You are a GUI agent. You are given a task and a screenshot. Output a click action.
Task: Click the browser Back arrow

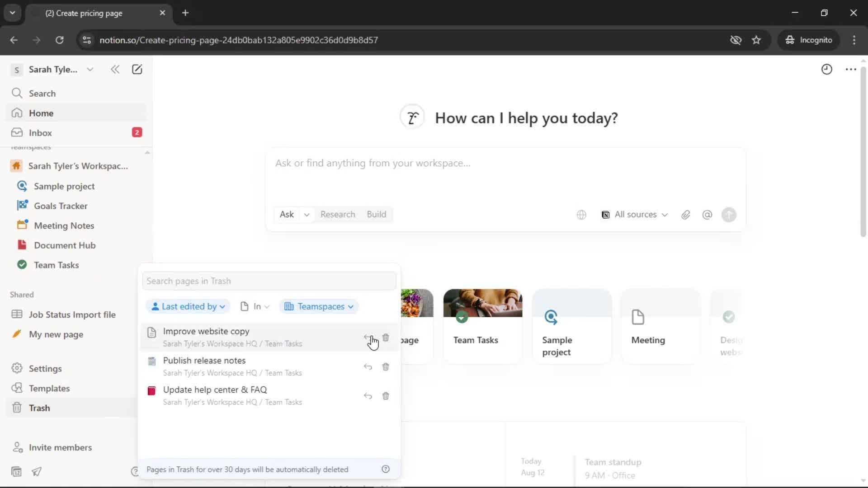point(14,40)
